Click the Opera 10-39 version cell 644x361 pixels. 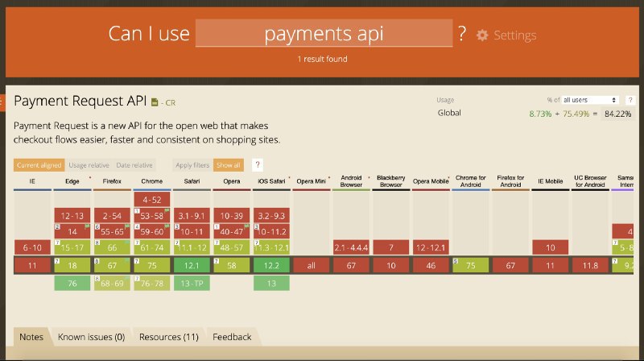point(232,215)
